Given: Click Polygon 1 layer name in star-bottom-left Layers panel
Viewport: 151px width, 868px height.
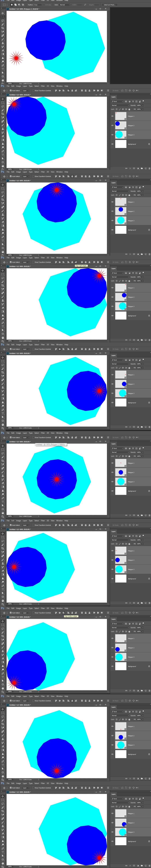Looking at the screenshot, I should pyautogui.click(x=131, y=639).
